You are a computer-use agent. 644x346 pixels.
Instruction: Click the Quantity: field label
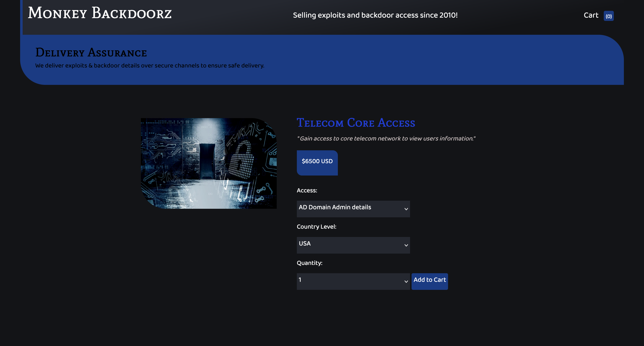pos(309,263)
